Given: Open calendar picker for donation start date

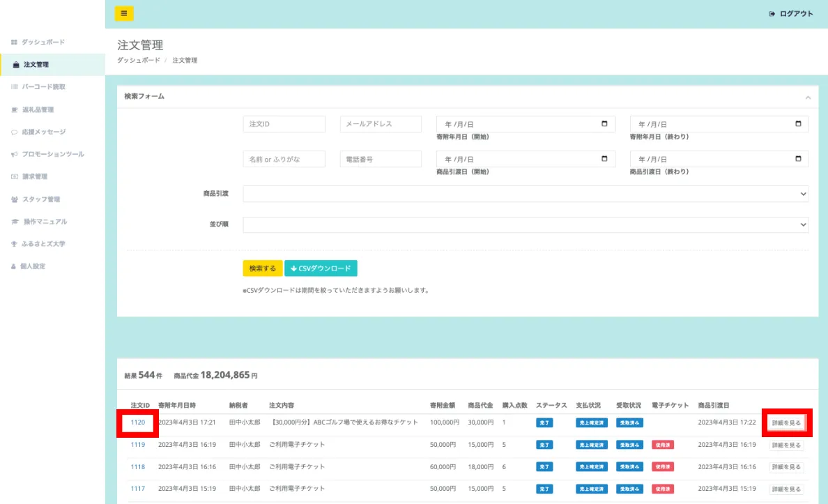Looking at the screenshot, I should point(604,124).
